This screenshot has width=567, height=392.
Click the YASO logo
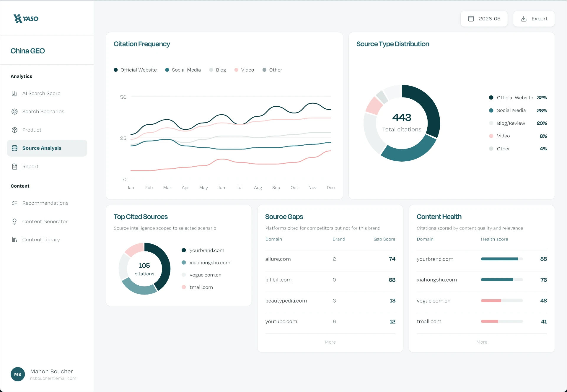point(26,19)
